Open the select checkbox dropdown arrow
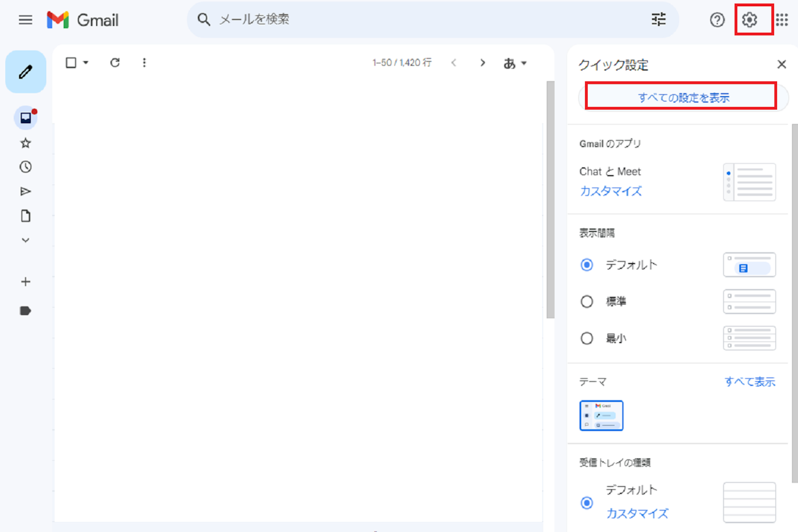The width and height of the screenshot is (798, 532). pyautogui.click(x=86, y=63)
